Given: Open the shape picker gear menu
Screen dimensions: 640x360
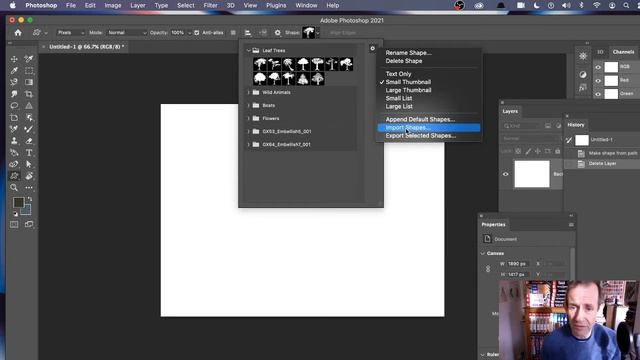Looking at the screenshot, I should (x=372, y=48).
